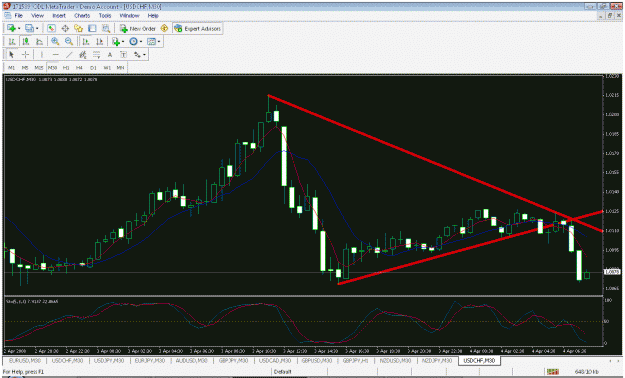Switch to the USDCAD,M30 chart tab
Screen dimensions: 625x378
[275, 360]
